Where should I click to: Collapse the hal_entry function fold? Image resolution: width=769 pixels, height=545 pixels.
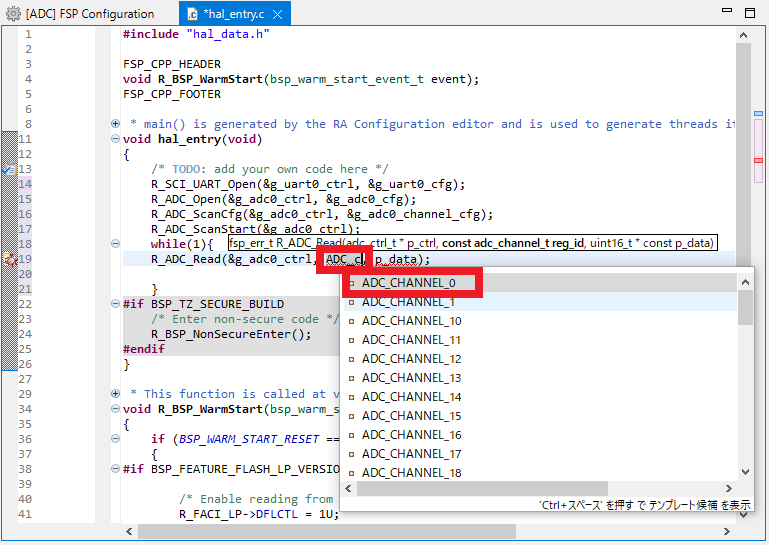115,139
